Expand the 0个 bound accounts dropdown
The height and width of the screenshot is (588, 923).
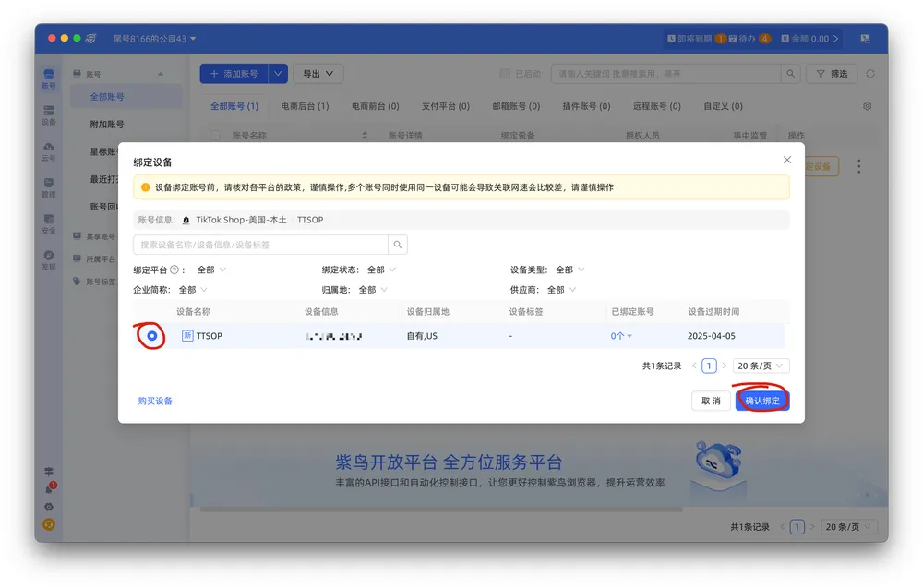coord(621,337)
